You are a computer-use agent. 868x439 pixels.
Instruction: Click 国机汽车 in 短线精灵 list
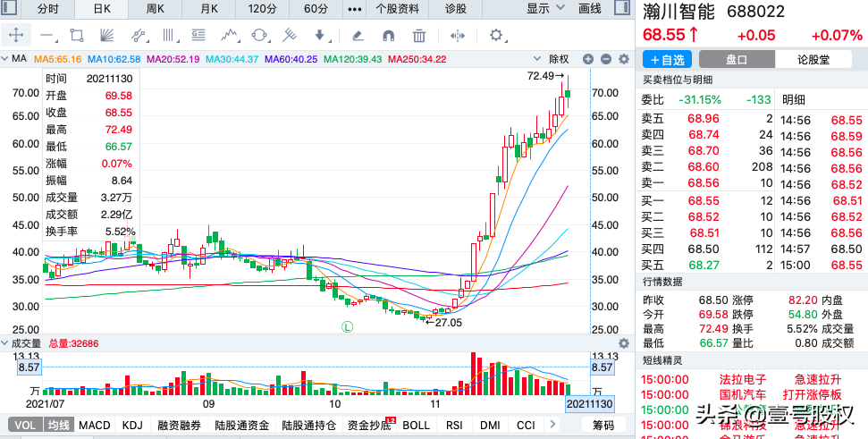(x=742, y=394)
